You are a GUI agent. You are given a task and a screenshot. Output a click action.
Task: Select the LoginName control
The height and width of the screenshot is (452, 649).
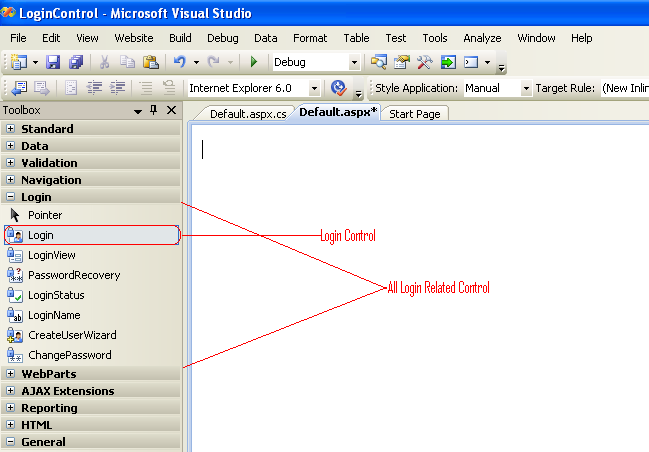coord(91,315)
